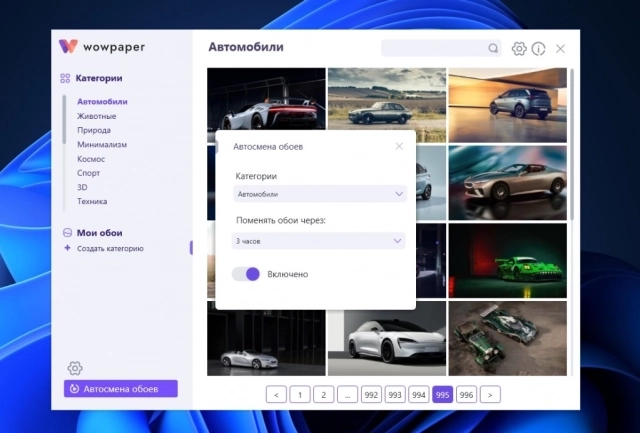Expand the Категории dropdown in dialog
The width and height of the screenshot is (640, 433).
(x=319, y=194)
